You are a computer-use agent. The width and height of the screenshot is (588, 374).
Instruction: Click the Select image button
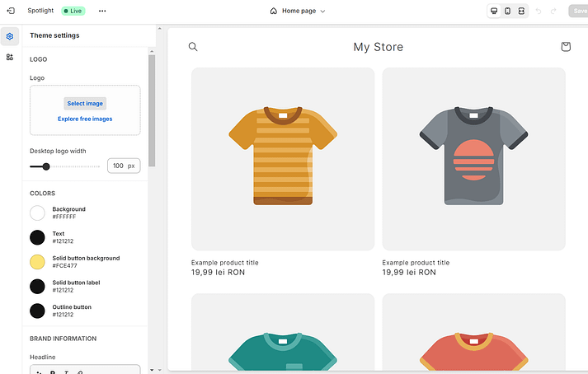(x=85, y=104)
